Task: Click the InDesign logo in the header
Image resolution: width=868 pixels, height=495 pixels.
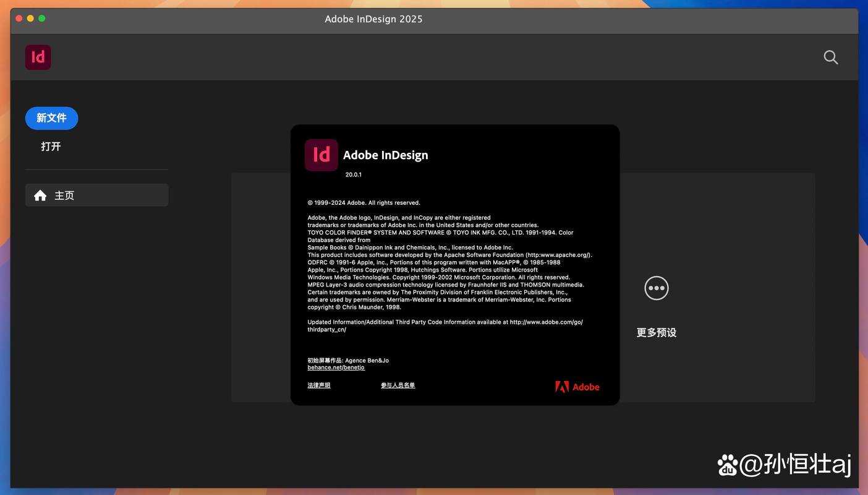Action: pos(38,57)
